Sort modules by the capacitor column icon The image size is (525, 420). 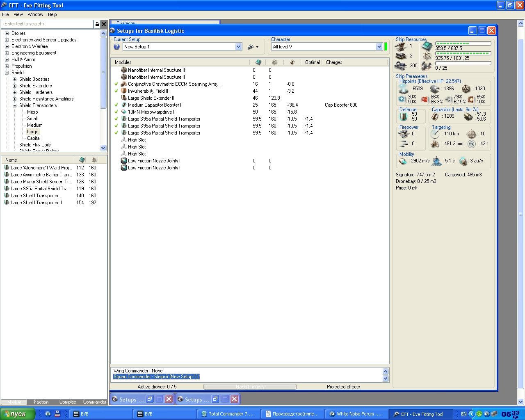pos(292,62)
